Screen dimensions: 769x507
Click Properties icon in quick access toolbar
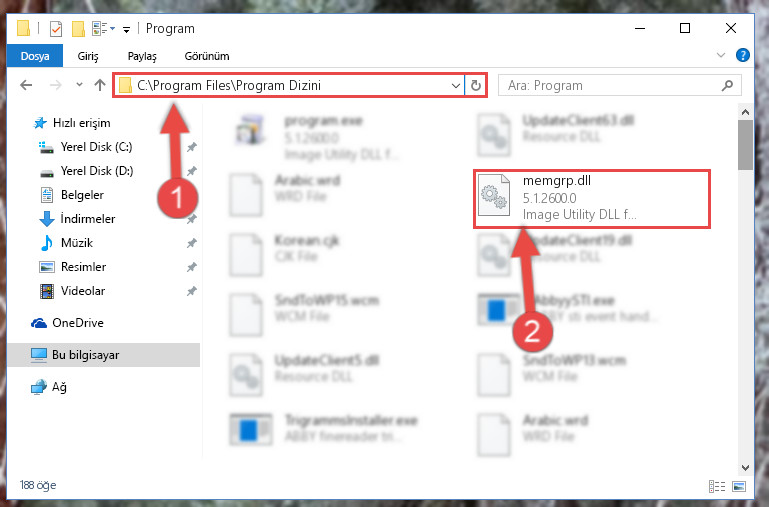[56, 29]
